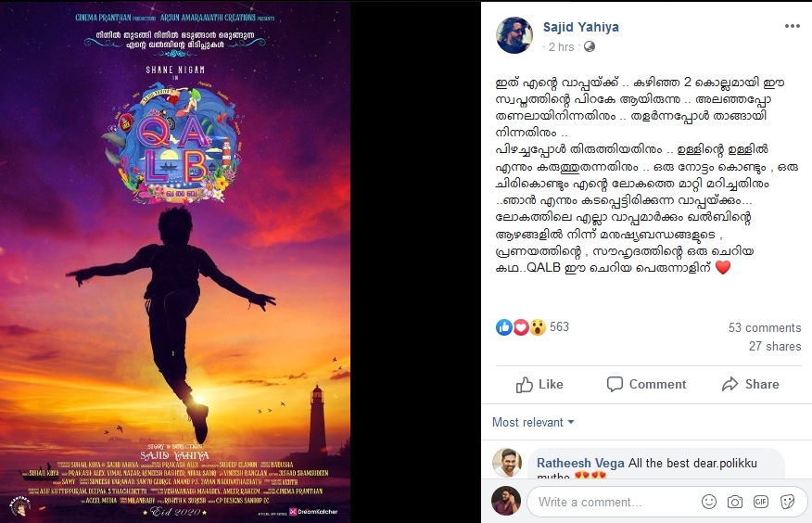
Task: Add a GIF to the comment
Action: [x=761, y=502]
